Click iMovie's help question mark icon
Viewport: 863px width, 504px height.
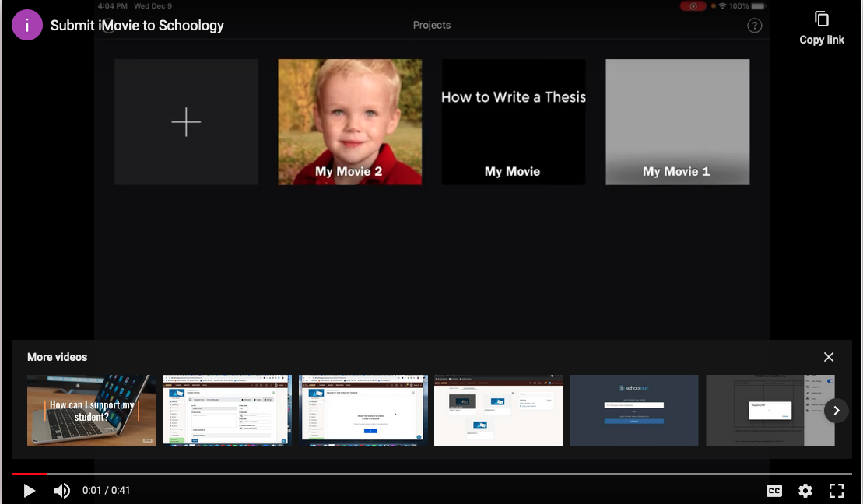click(754, 25)
